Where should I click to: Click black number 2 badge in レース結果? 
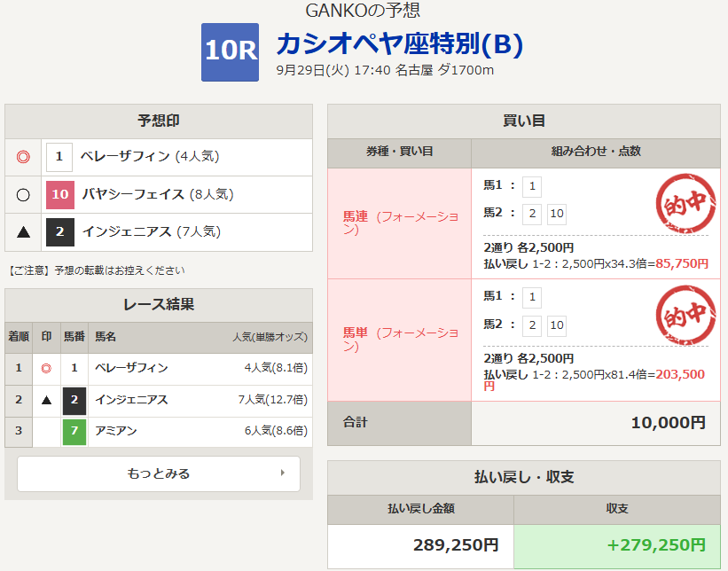click(x=74, y=400)
